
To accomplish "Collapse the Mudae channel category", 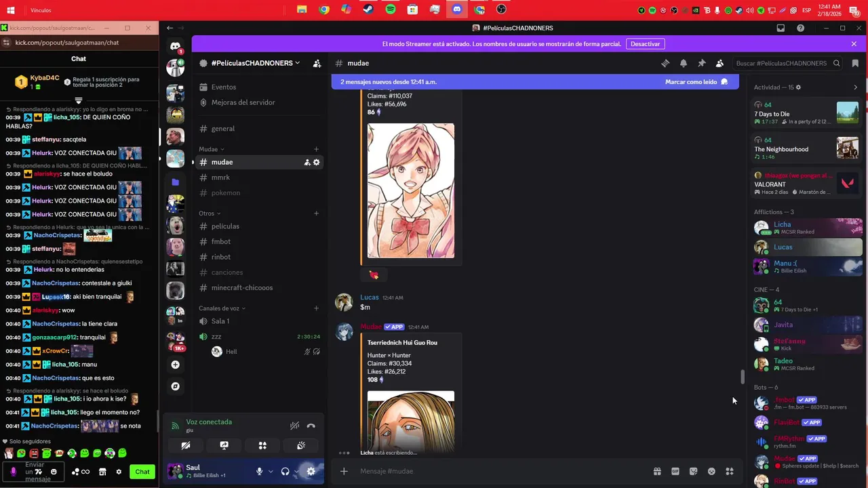I will click(212, 149).
